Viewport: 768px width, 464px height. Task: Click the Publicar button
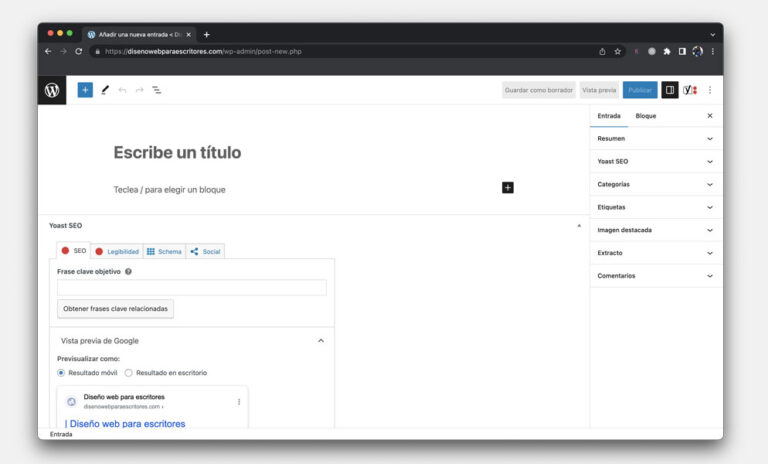point(640,90)
